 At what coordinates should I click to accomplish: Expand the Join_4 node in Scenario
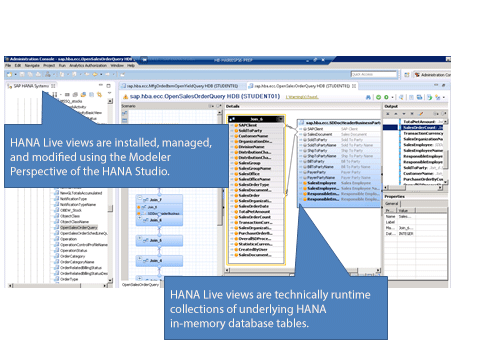140,259
